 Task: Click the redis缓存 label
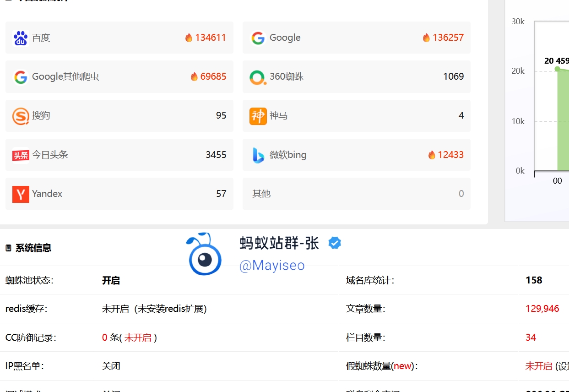pos(26,309)
